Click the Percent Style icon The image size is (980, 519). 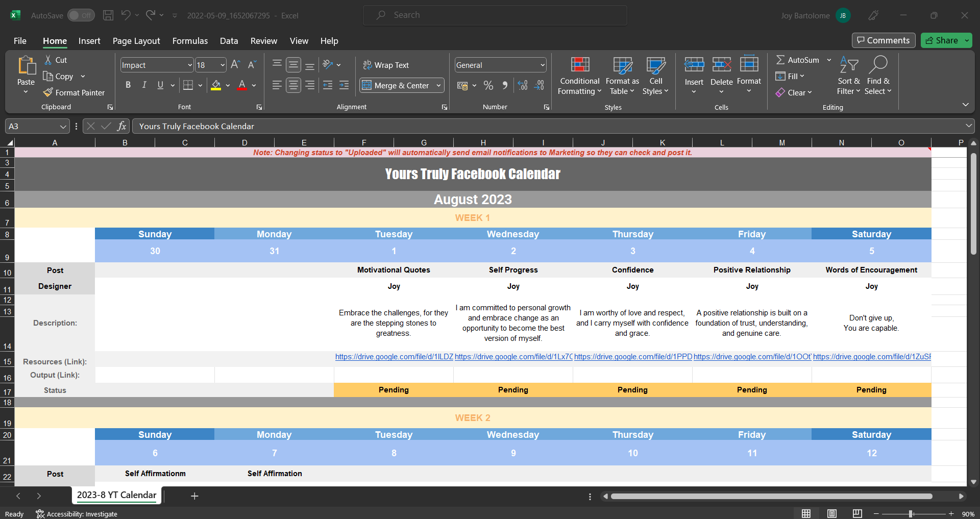tap(488, 85)
